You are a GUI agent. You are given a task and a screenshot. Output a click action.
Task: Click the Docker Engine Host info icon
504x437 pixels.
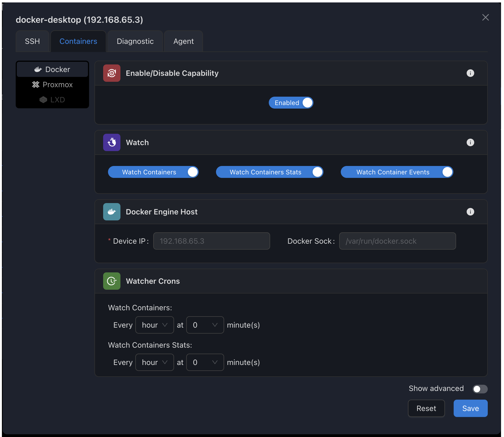tap(470, 212)
